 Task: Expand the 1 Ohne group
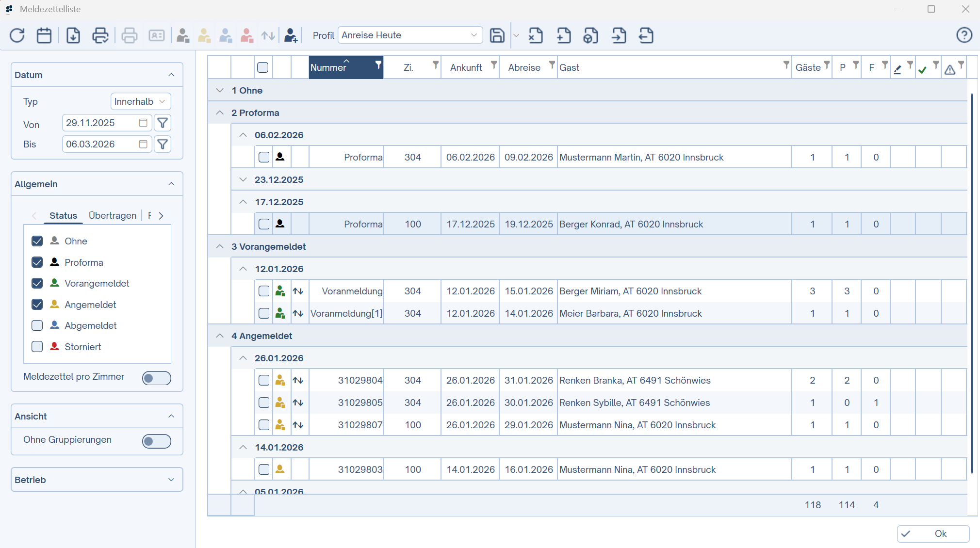(220, 91)
